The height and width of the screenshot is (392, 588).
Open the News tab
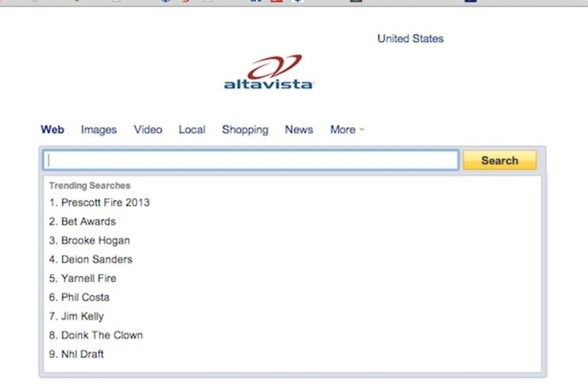(x=299, y=130)
